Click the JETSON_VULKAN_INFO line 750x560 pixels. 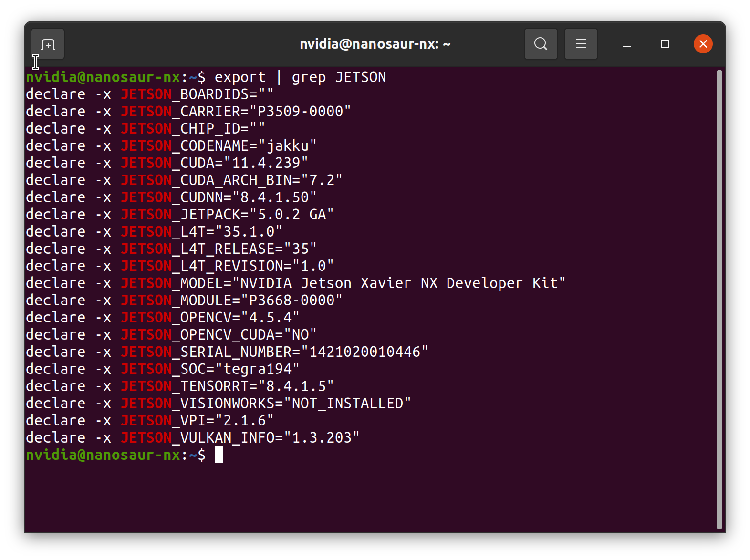[x=193, y=437]
